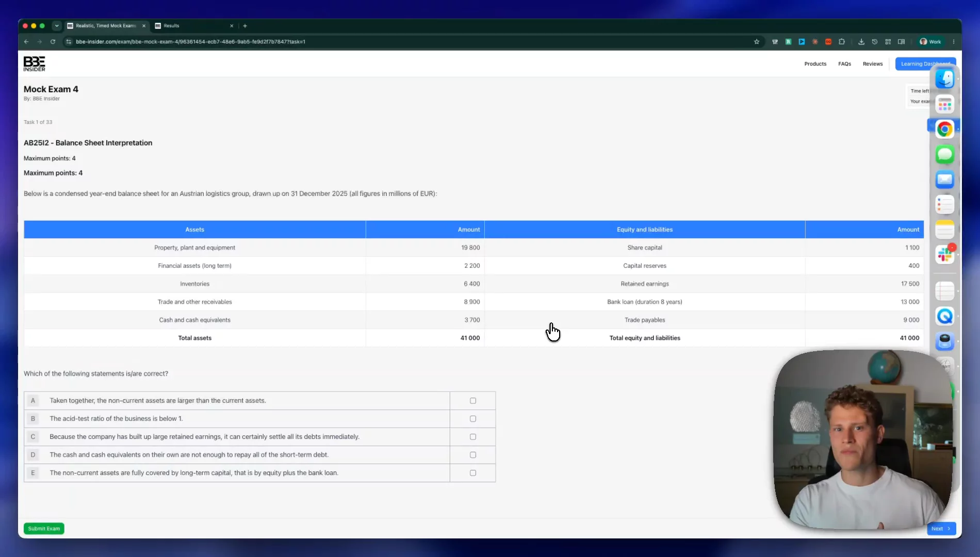
Task: Tick checkbox for statement D cash equivalents
Action: click(x=472, y=455)
